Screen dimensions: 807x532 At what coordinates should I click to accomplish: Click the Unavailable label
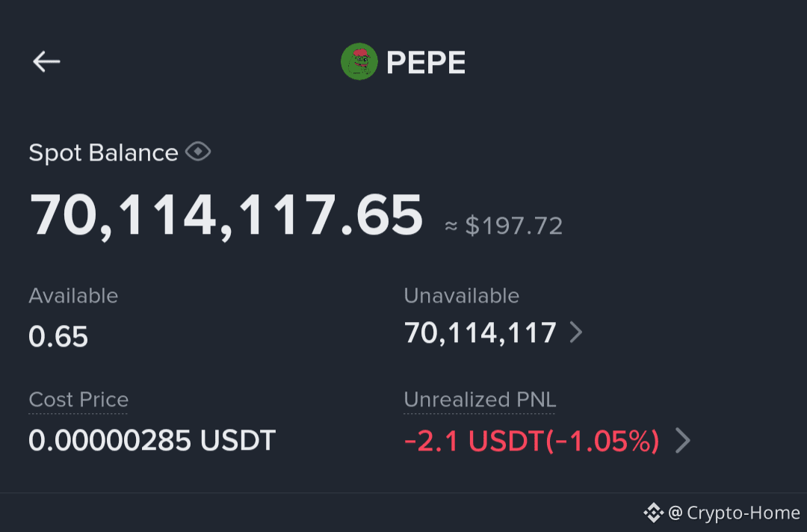point(462,296)
